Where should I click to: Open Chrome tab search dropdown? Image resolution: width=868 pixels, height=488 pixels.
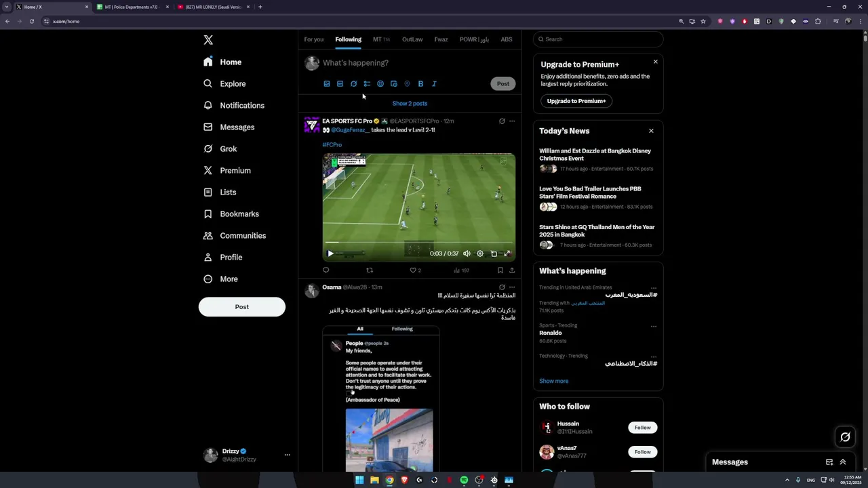click(x=7, y=7)
